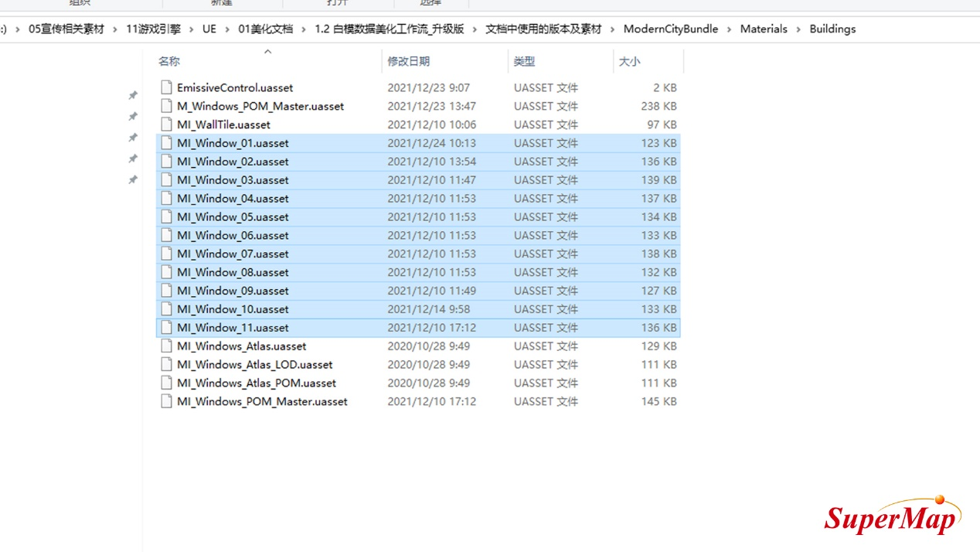Expand the chevron before Buildings breadcrumb
This screenshot has width=980, height=552.
click(x=798, y=29)
